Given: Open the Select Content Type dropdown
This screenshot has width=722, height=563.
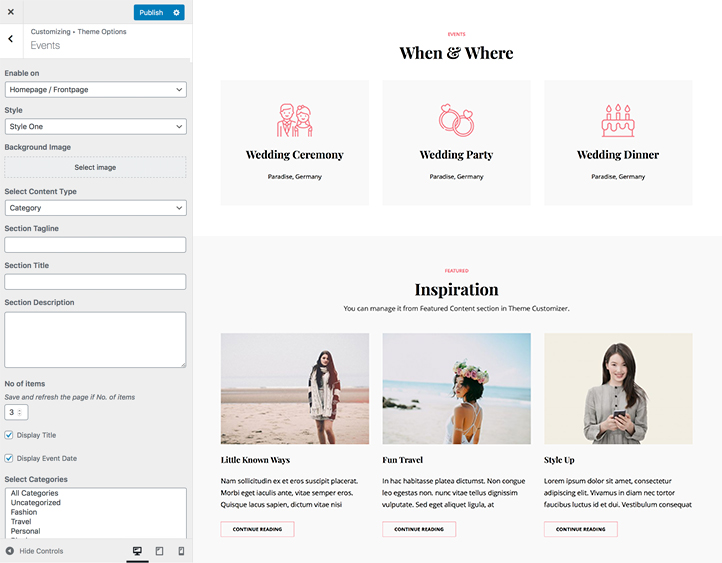Looking at the screenshot, I should (95, 208).
